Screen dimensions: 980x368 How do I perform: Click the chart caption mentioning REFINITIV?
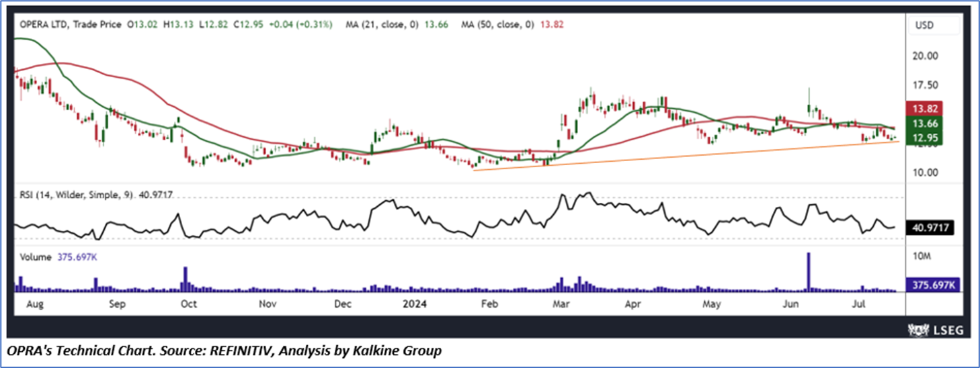click(x=224, y=351)
